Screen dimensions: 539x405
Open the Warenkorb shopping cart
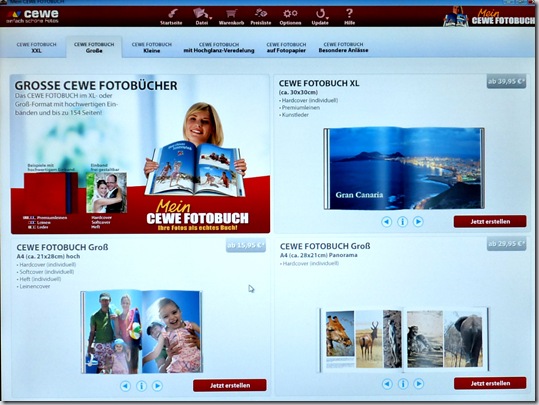(x=231, y=17)
